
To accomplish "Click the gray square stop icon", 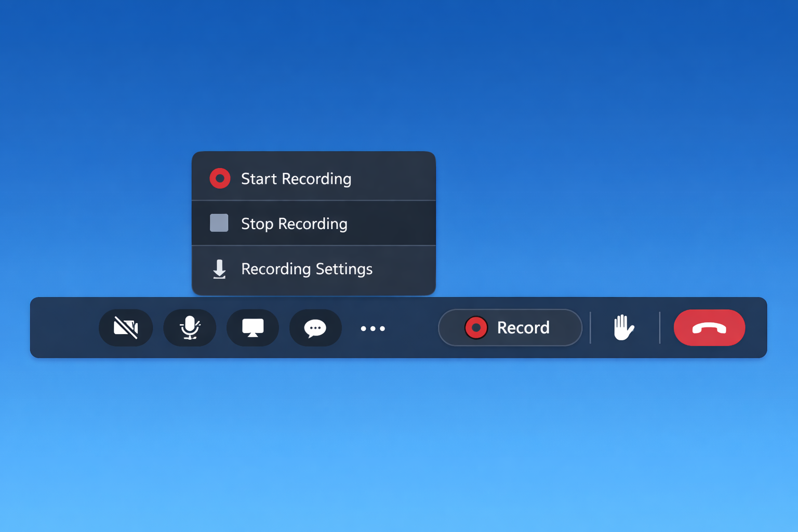I will click(x=219, y=223).
